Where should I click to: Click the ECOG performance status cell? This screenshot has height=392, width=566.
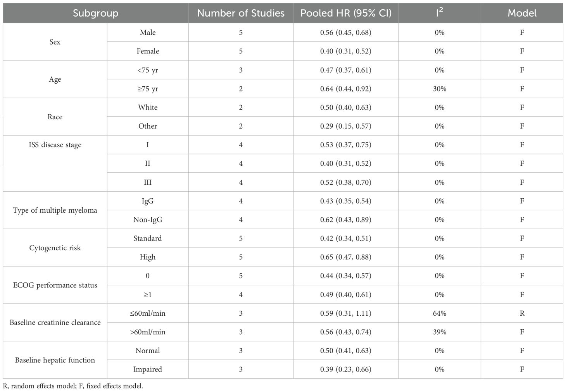[55, 285]
